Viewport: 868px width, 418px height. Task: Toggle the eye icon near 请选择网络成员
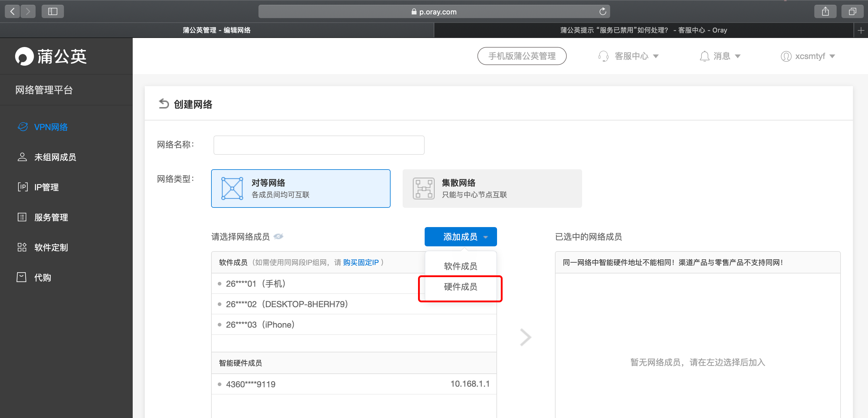[279, 237]
